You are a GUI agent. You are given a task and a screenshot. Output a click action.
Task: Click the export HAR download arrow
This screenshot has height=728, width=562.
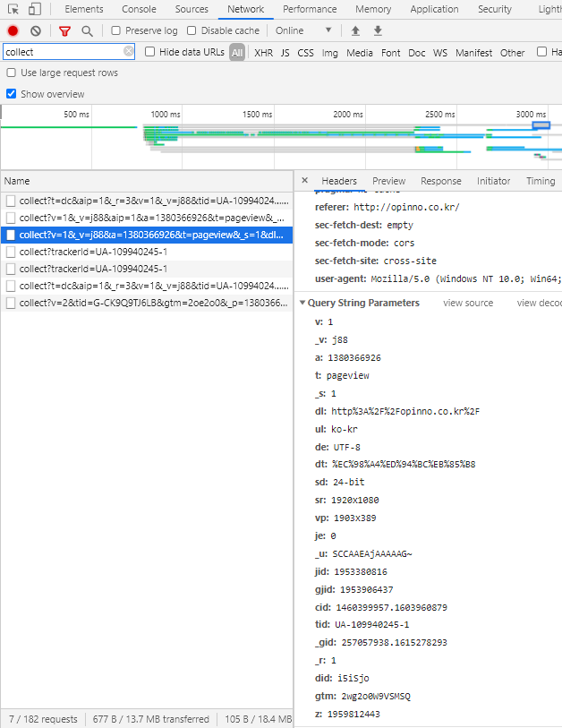[x=378, y=30]
